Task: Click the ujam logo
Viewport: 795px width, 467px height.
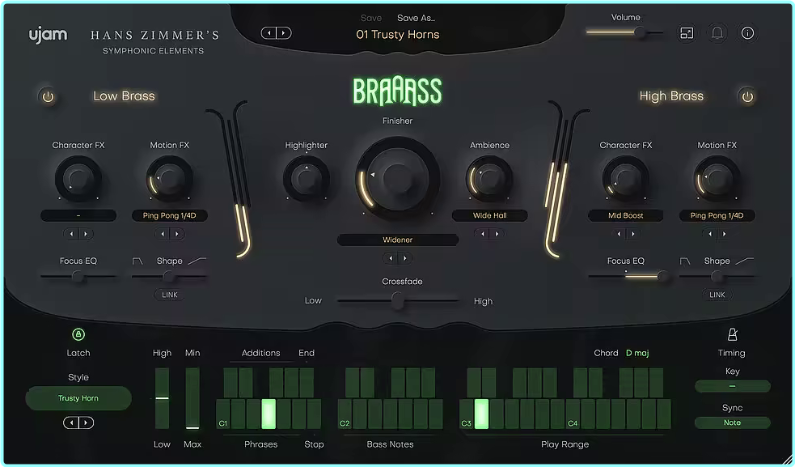Action: (x=48, y=35)
